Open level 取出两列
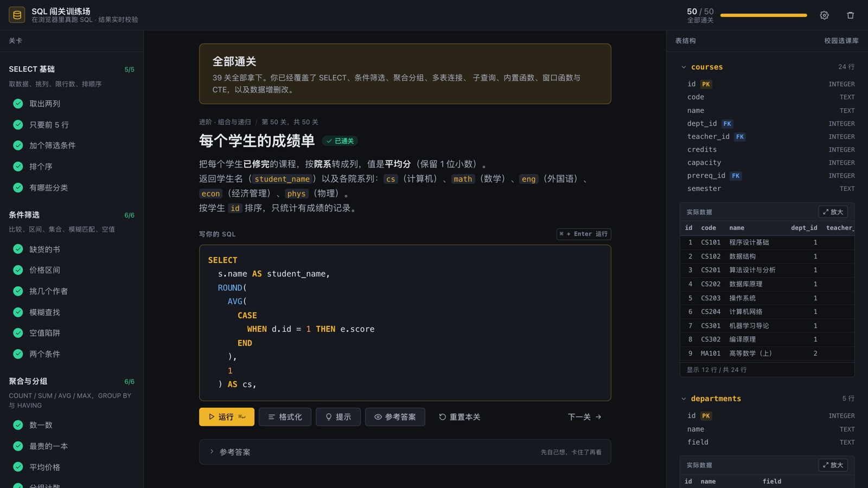 point(72,104)
